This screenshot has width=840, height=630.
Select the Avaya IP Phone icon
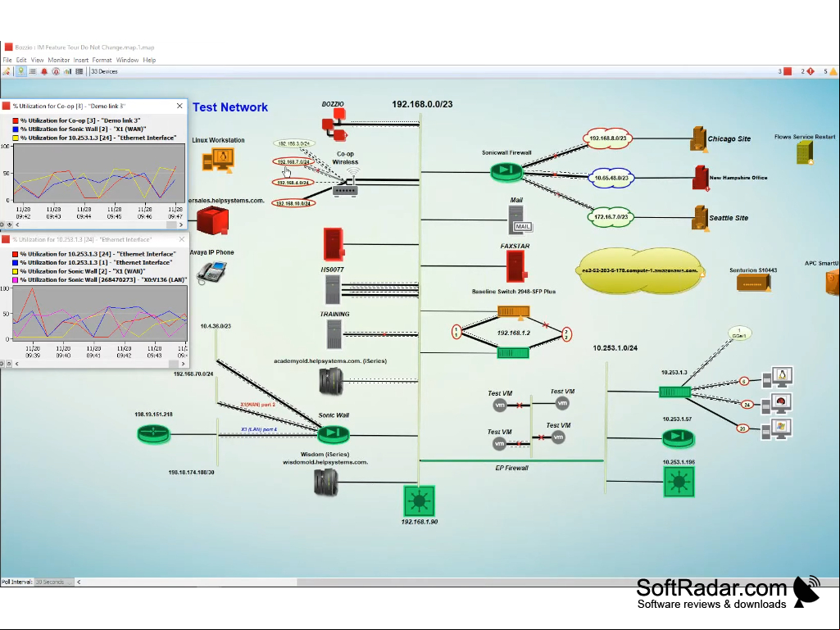tap(211, 272)
